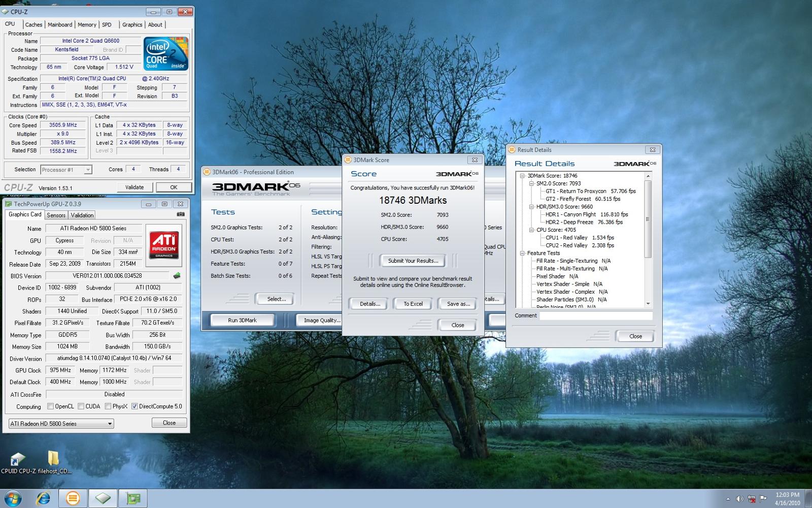Click the Result Details title bar icon
The height and width of the screenshot is (508, 812).
coord(512,150)
